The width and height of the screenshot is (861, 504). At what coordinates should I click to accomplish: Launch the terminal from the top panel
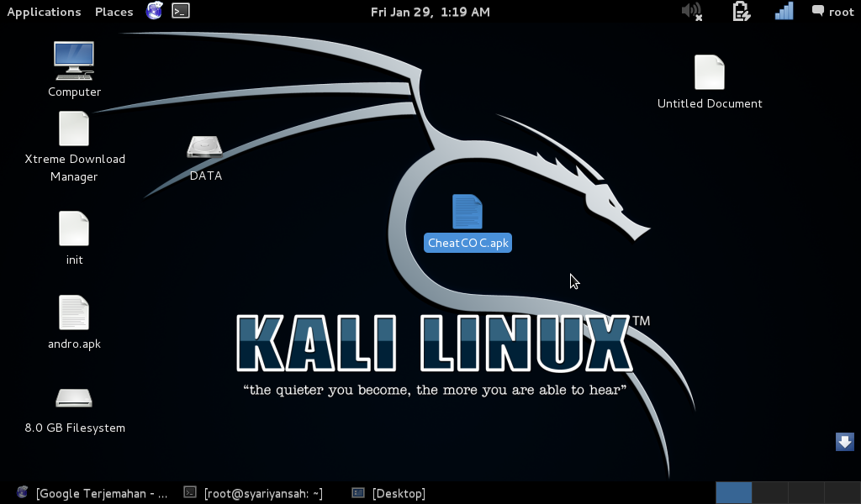[180, 11]
